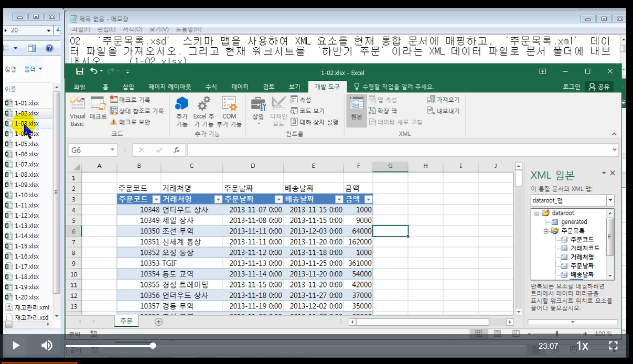Click 삽입 controls insert icon
This screenshot has height=364, width=633.
click(258, 110)
